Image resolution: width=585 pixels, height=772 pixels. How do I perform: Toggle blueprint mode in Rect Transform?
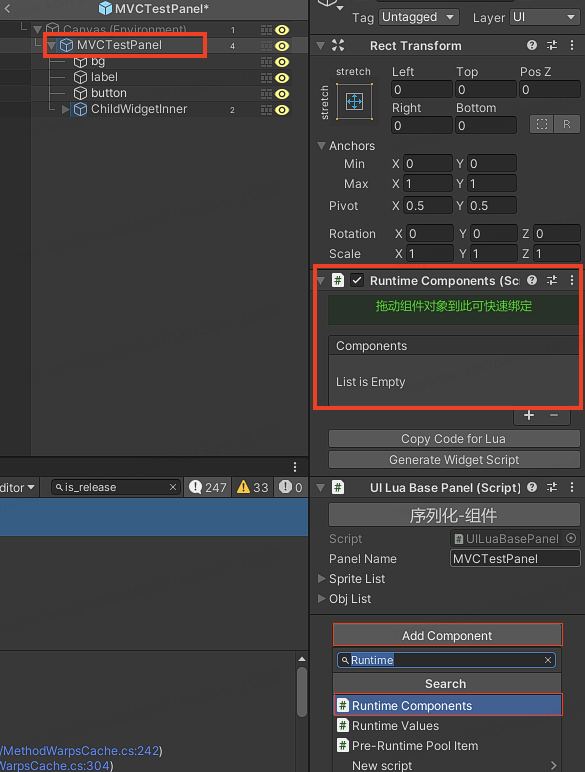(542, 124)
